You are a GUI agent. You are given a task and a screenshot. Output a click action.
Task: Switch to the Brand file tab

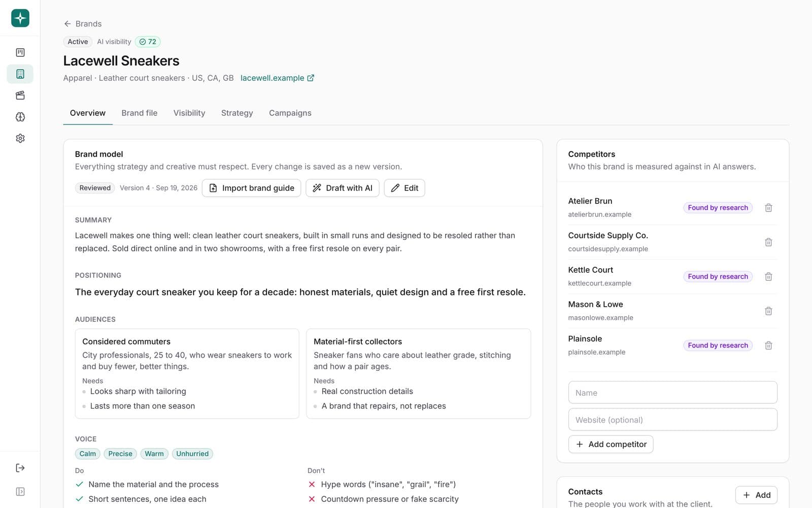coord(140,113)
